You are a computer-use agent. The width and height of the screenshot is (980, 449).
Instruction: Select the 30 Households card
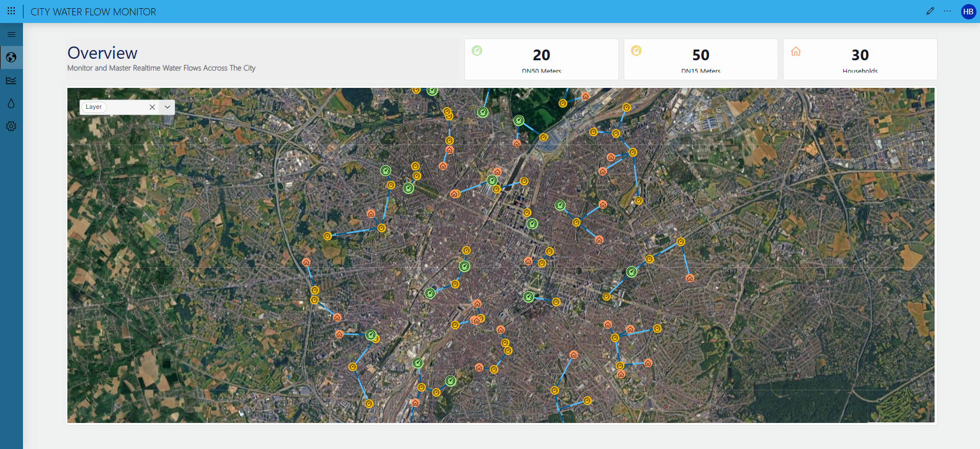click(x=860, y=59)
